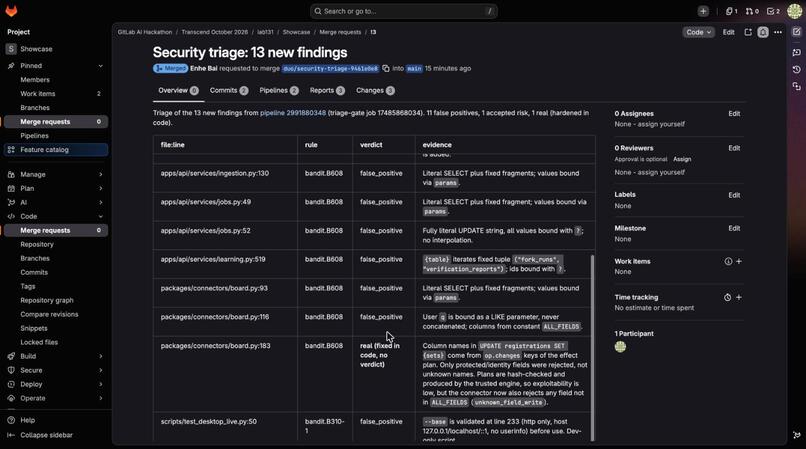The width and height of the screenshot is (806, 449).
Task: Click the compose icon at top right rail
Action: (x=797, y=32)
